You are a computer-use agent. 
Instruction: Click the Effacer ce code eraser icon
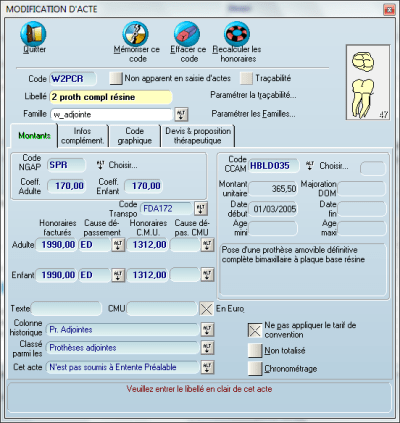tap(187, 33)
